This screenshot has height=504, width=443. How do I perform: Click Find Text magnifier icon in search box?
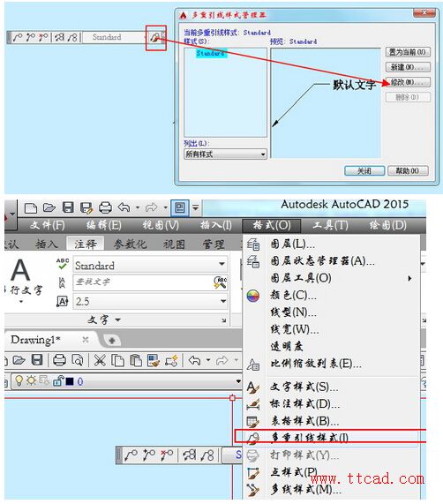pyautogui.click(x=221, y=282)
